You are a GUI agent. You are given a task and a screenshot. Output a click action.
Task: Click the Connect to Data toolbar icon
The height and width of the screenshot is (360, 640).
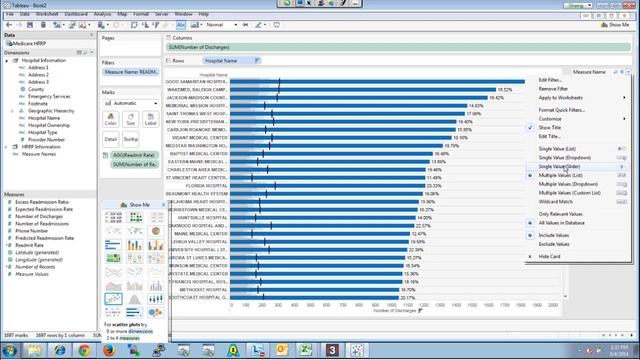[43, 25]
